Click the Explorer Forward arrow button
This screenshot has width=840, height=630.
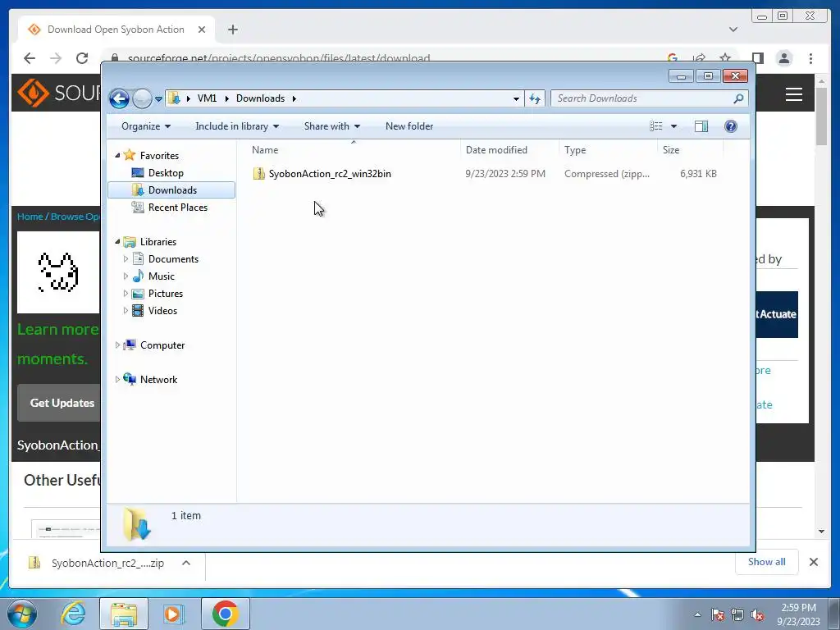click(x=142, y=98)
